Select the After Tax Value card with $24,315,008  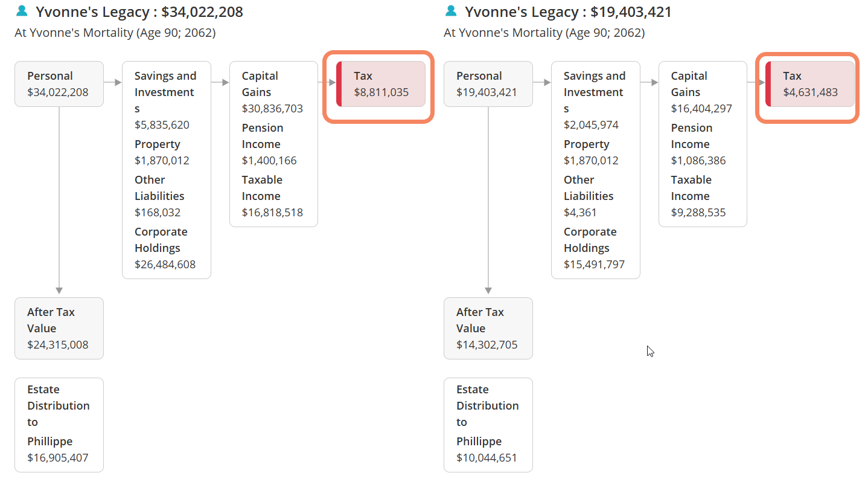(x=59, y=328)
